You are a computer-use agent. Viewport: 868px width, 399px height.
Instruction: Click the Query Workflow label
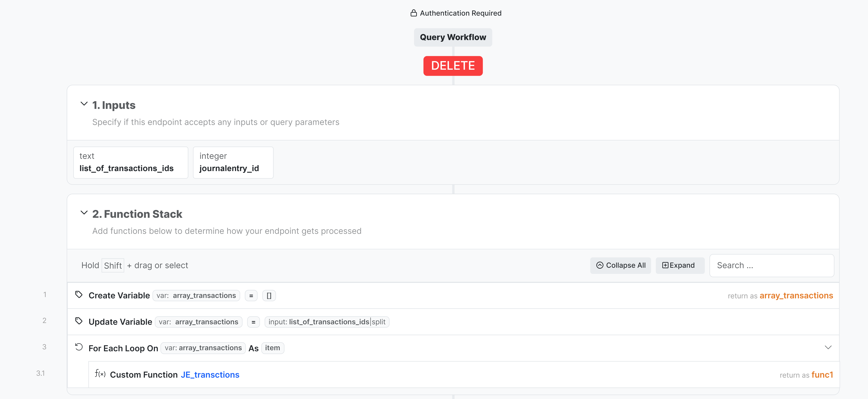453,37
